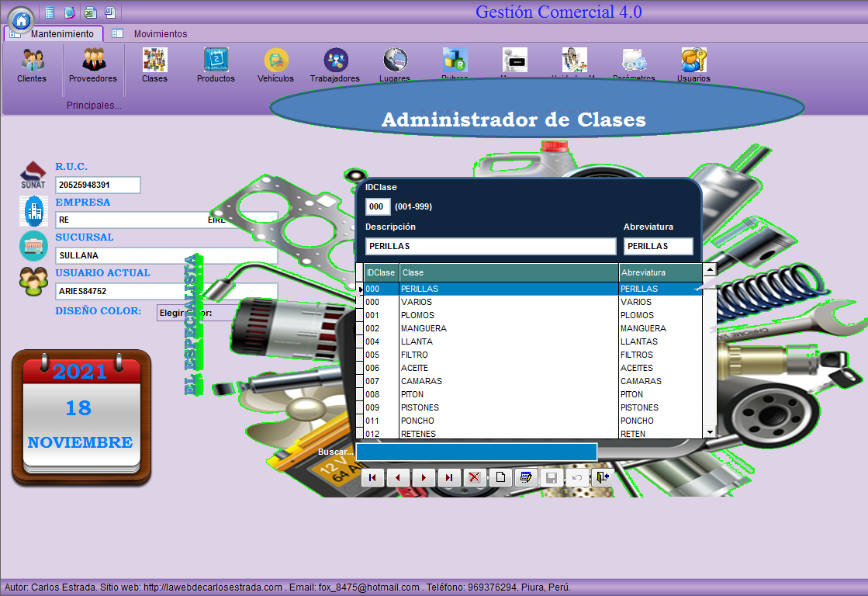Open the Usuarios management icon

pyautogui.click(x=693, y=64)
